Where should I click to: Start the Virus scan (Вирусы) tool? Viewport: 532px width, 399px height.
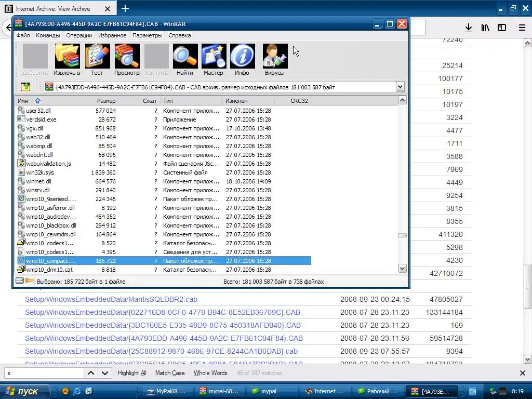pyautogui.click(x=275, y=56)
